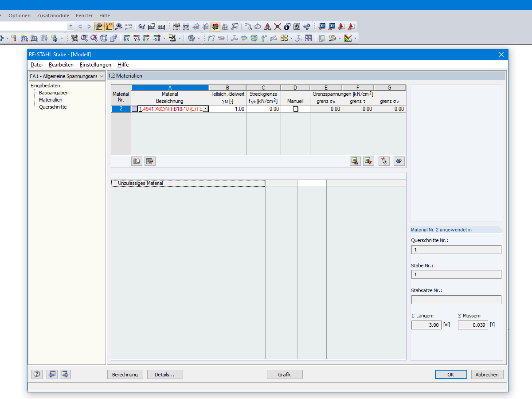Select the view in Z direction icon
Screen dimensions: 532x399
click(146, 38)
